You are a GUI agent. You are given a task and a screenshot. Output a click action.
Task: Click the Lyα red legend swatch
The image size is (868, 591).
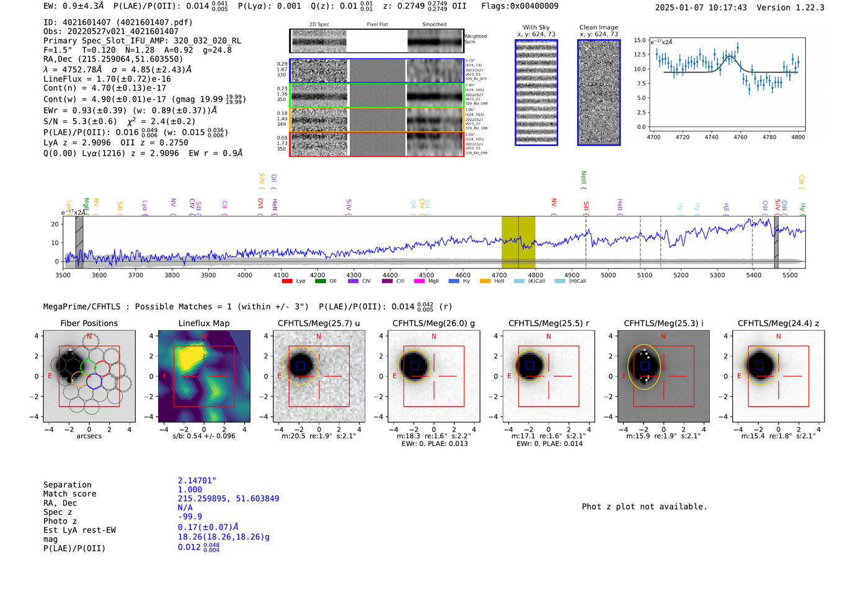[287, 281]
